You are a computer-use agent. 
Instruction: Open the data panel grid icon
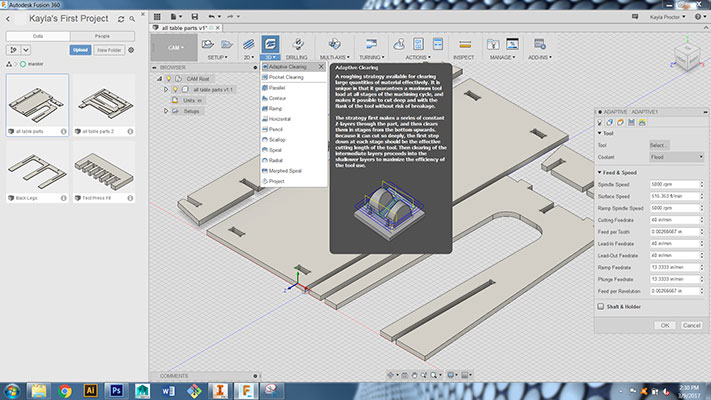click(x=157, y=17)
